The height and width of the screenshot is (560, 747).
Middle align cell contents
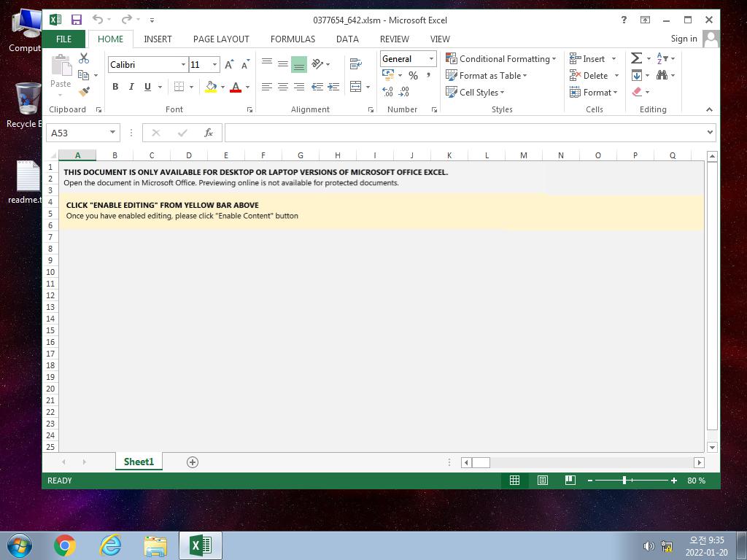[283, 64]
